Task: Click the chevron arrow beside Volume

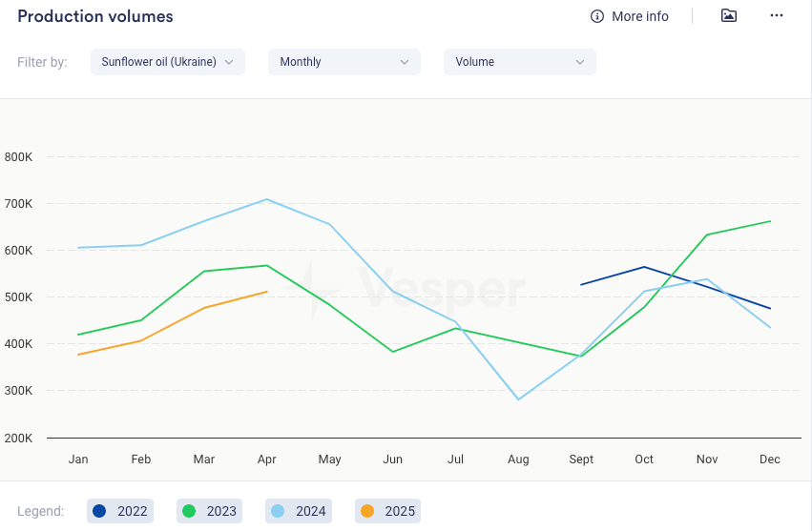Action: tap(580, 62)
